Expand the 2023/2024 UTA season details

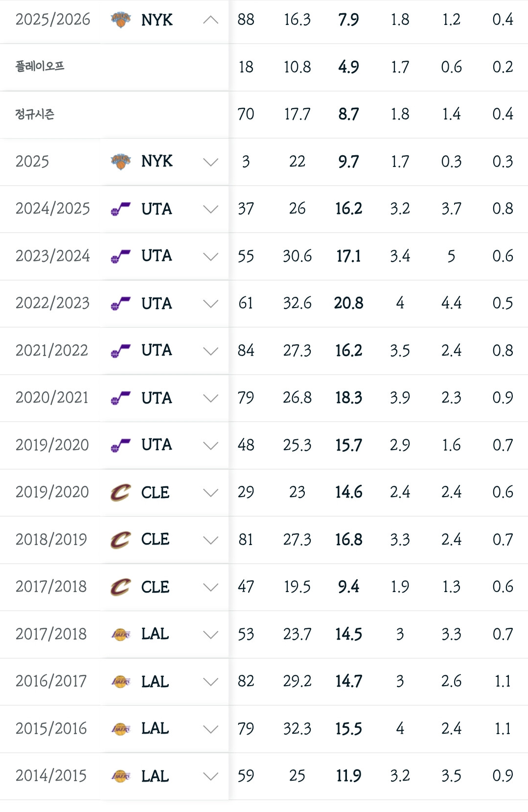[210, 257]
